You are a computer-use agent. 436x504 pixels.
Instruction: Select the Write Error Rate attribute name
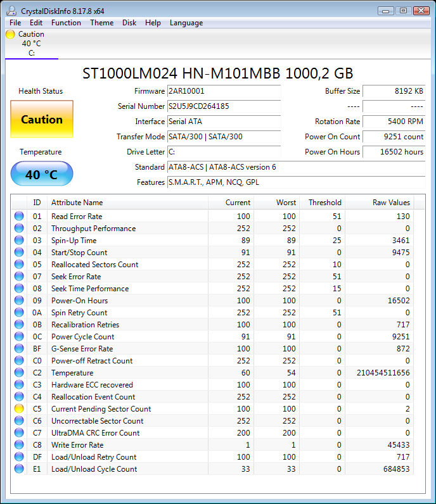(77, 445)
